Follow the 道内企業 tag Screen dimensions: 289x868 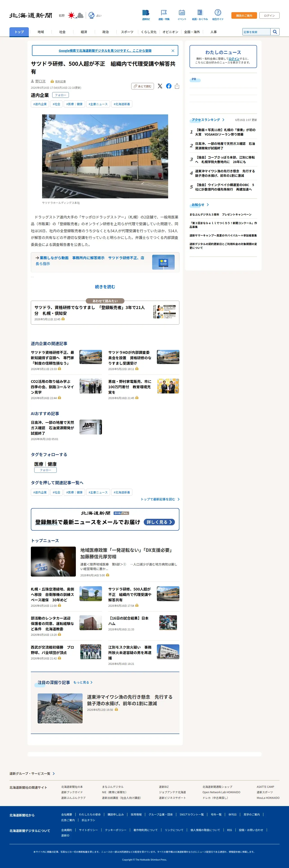(x=61, y=95)
